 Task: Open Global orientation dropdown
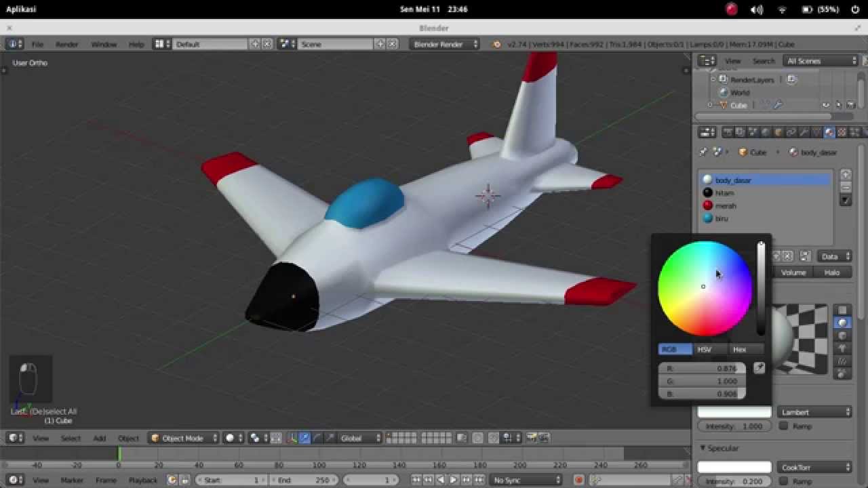pos(359,438)
